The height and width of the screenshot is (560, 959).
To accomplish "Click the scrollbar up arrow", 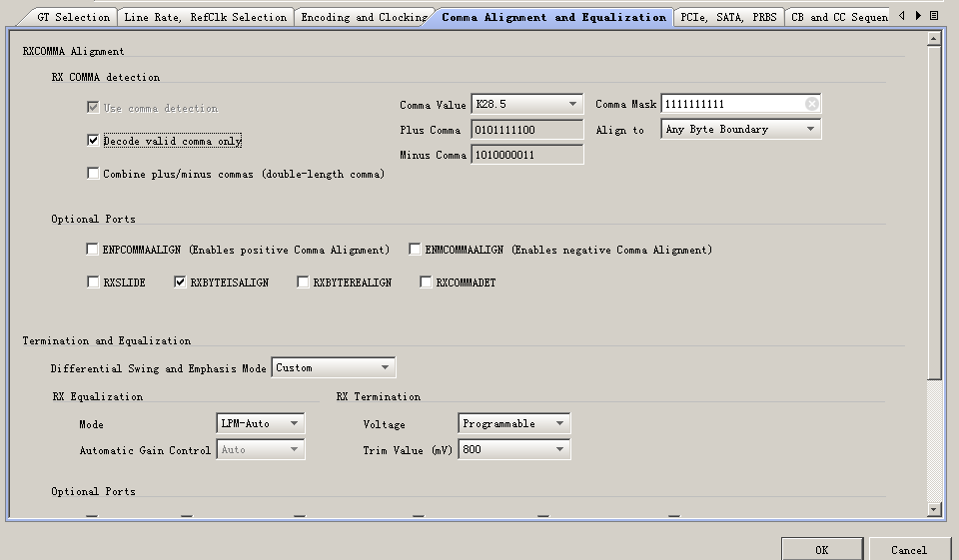I will [x=934, y=40].
